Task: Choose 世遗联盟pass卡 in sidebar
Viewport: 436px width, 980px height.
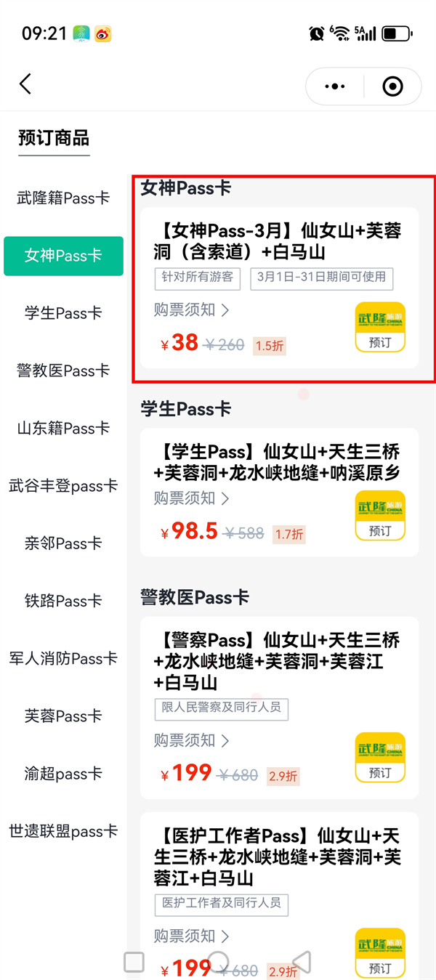Action: [63, 831]
